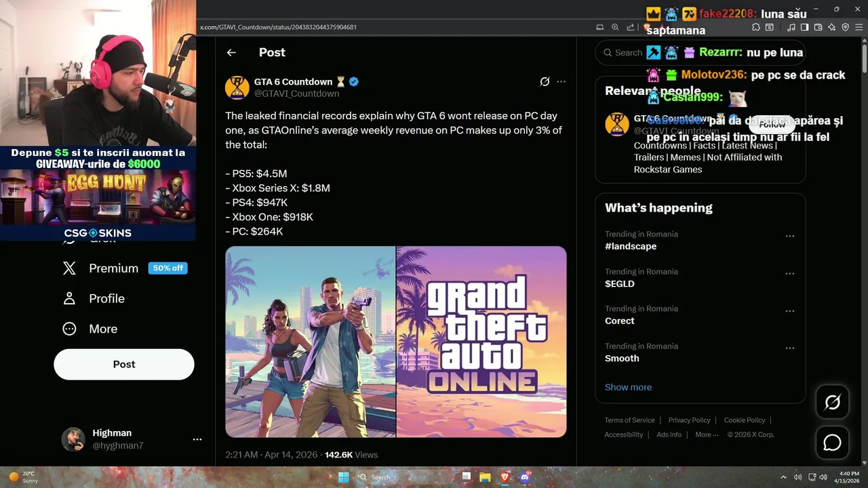
Task: Open more options for Corect trend
Action: (x=789, y=311)
